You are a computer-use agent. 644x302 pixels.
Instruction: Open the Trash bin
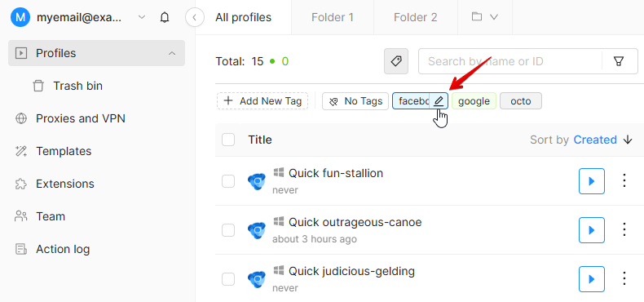tap(77, 86)
